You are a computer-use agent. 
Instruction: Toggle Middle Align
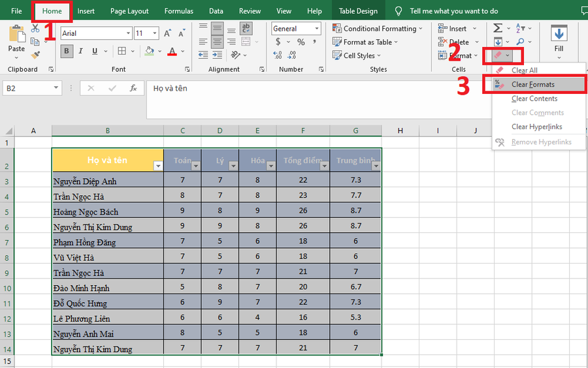pos(217,28)
